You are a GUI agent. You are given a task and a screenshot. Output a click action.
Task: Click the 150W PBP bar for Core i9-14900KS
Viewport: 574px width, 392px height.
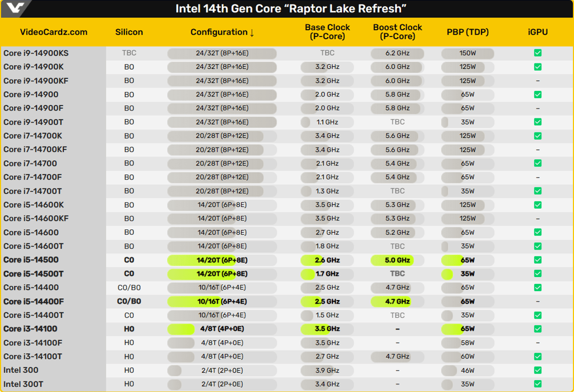pyautogui.click(x=467, y=53)
